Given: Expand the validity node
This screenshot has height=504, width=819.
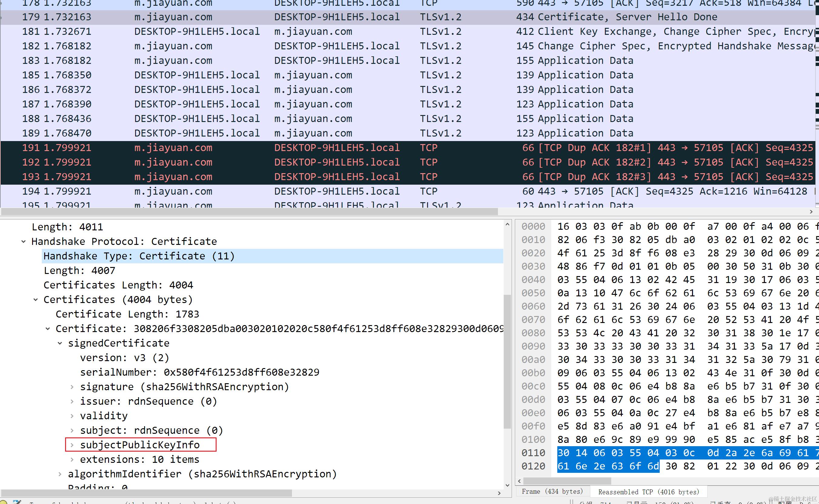Looking at the screenshot, I should coord(72,416).
